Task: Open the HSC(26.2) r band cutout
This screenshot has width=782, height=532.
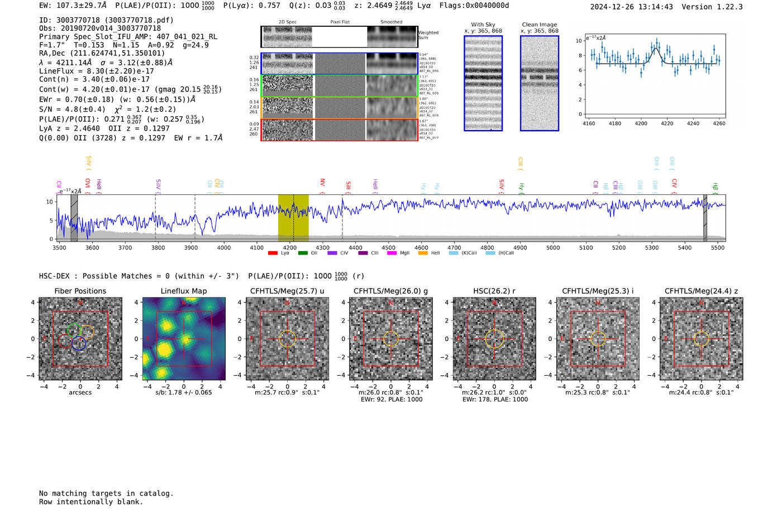Action: [494, 338]
